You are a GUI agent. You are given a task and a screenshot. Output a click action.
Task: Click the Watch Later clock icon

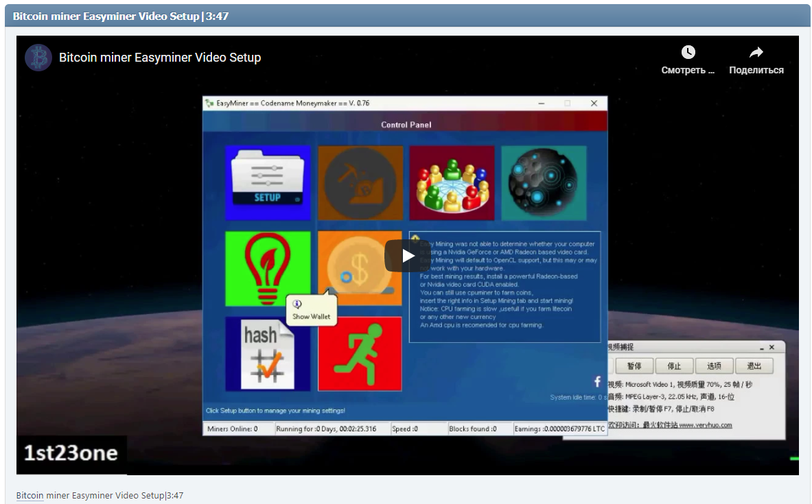tap(688, 53)
